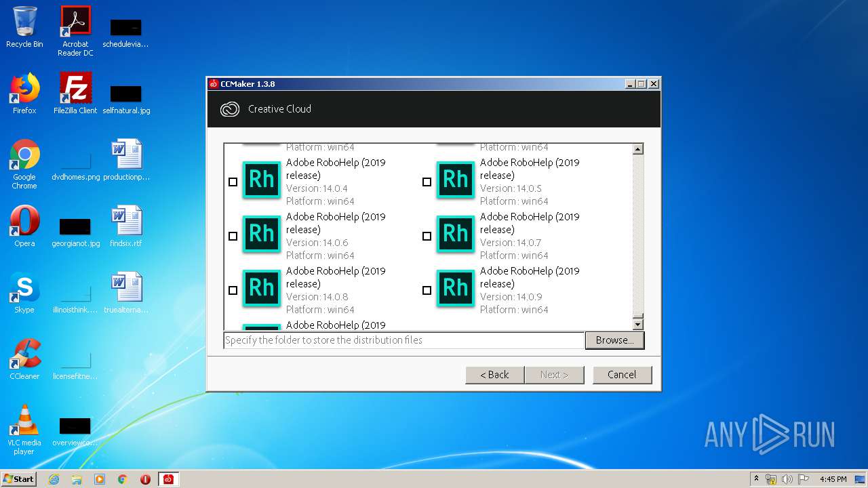Click the Cancel button

tap(622, 375)
